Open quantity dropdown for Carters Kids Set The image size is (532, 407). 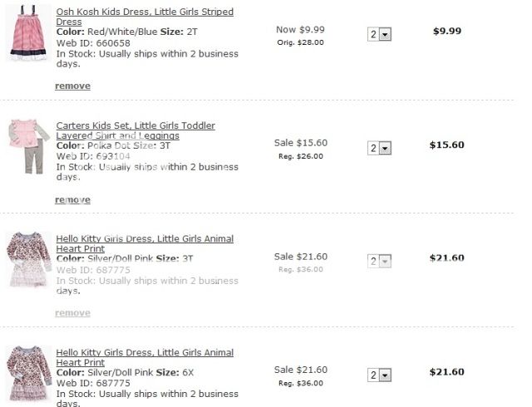click(x=379, y=148)
